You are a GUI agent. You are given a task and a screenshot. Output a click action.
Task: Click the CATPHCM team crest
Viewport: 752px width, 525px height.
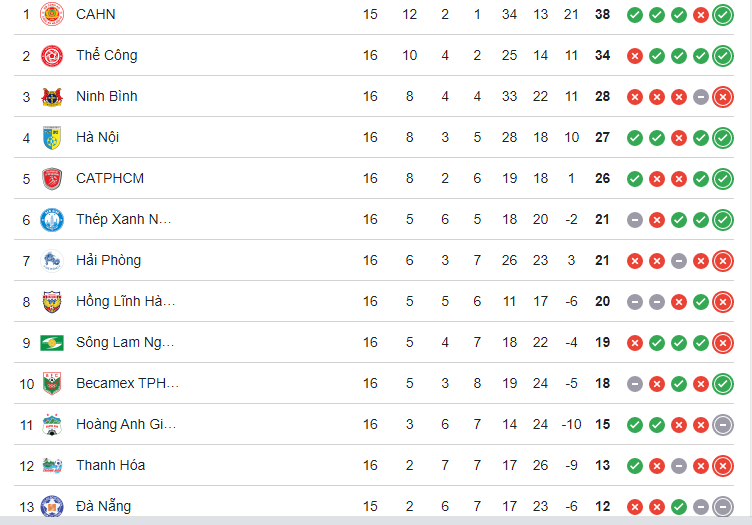51,179
